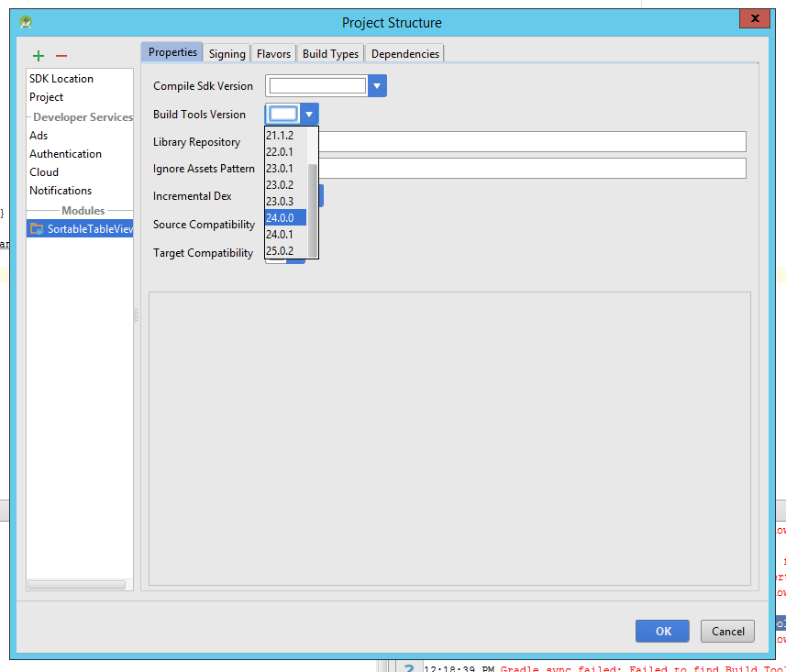Switch to the Properties tab
The height and width of the screenshot is (672, 786).
(x=172, y=52)
